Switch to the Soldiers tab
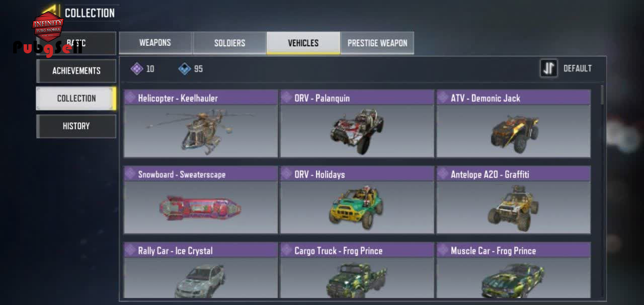The image size is (644, 305). 229,43
